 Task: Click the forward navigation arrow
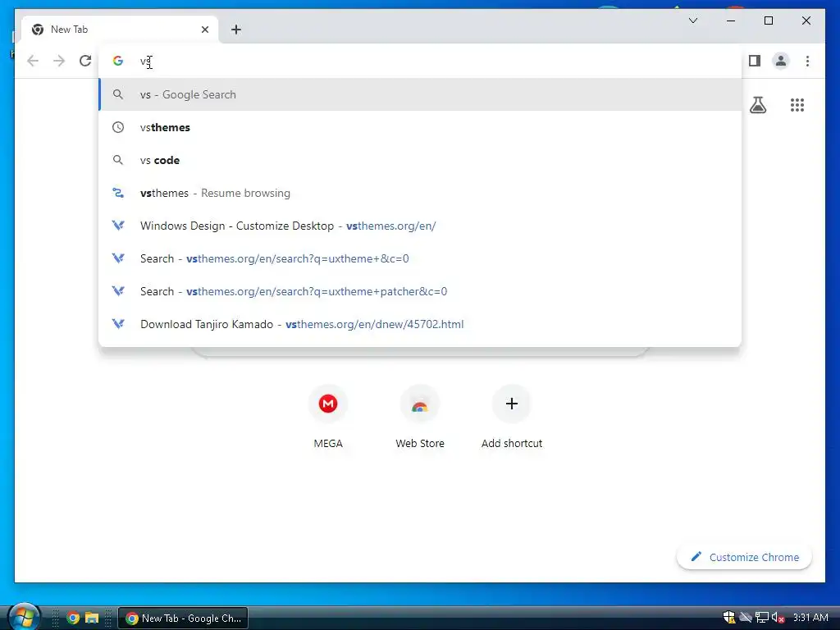[x=59, y=61]
